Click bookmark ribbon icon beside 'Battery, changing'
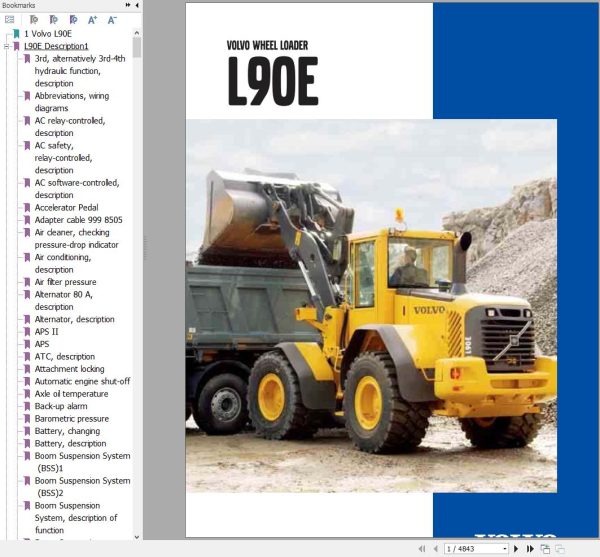This screenshot has height=557, width=600. [27, 431]
